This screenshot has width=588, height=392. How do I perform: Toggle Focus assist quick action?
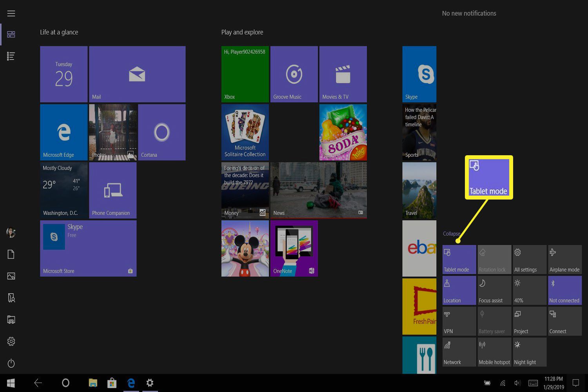[494, 290]
